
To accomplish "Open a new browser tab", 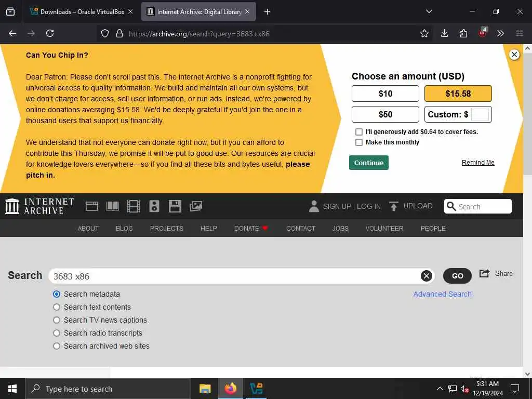I will click(x=268, y=12).
